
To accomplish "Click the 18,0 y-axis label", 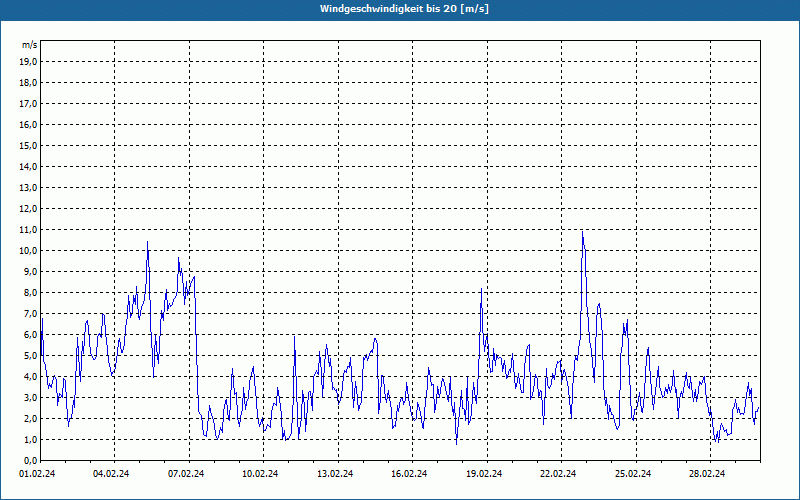I will click(x=28, y=83).
